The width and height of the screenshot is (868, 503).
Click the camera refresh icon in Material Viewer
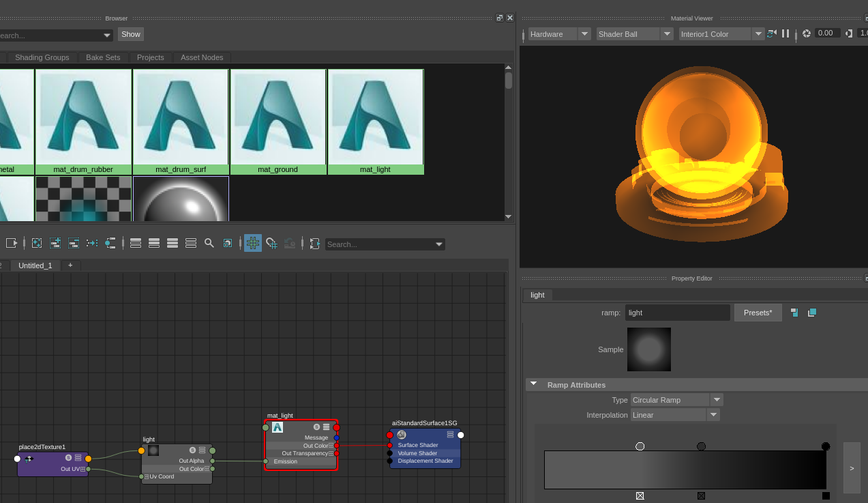coord(771,33)
